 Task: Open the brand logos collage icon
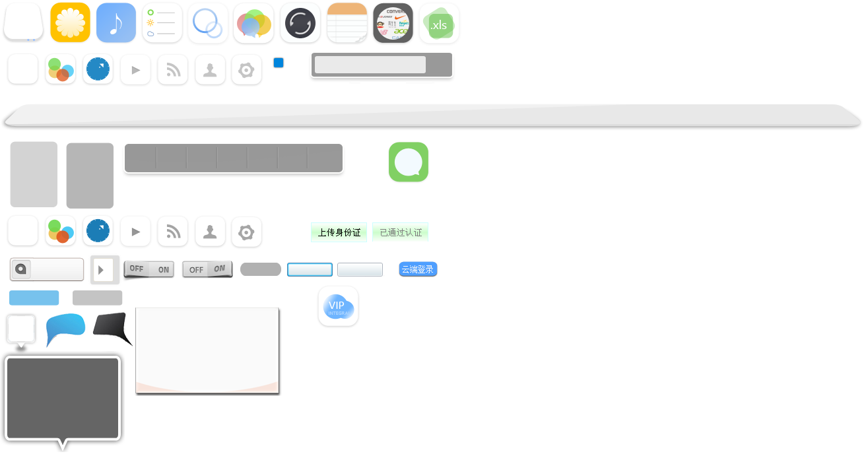click(393, 23)
